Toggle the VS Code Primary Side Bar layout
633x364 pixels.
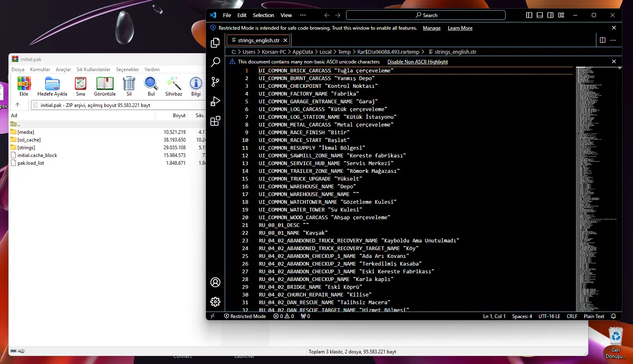pyautogui.click(x=529, y=15)
